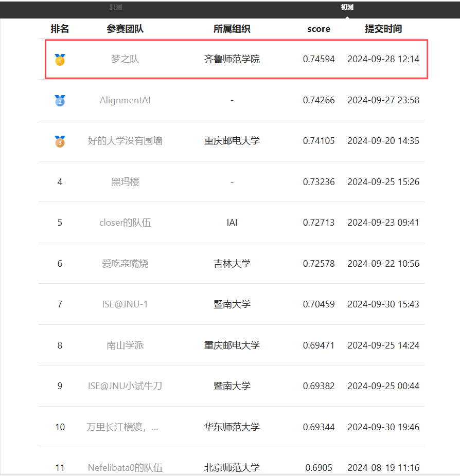Open the AlignmentAI team link
Image resolution: width=460 pixels, height=476 pixels.
pos(125,100)
